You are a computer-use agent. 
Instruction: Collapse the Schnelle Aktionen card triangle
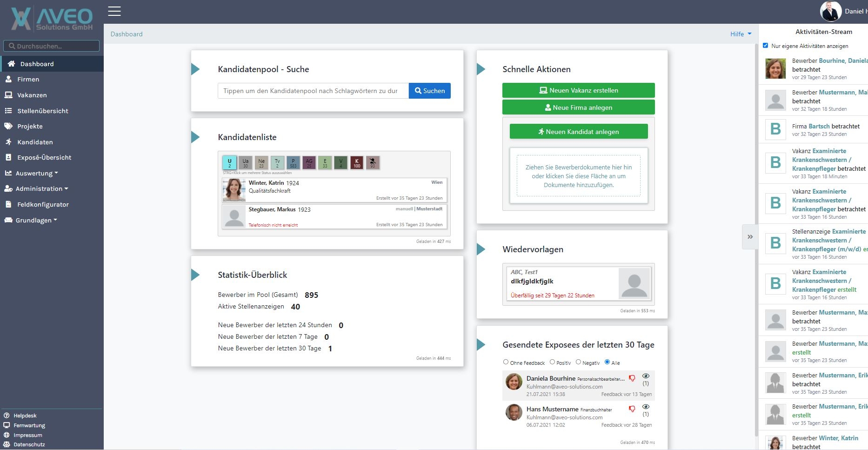pos(481,69)
